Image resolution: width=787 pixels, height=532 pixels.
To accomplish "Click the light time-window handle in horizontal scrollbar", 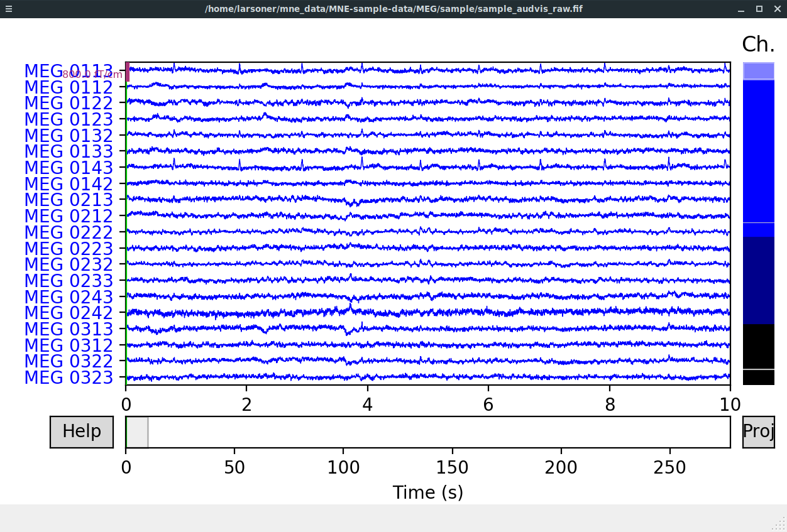I will (x=137, y=432).
